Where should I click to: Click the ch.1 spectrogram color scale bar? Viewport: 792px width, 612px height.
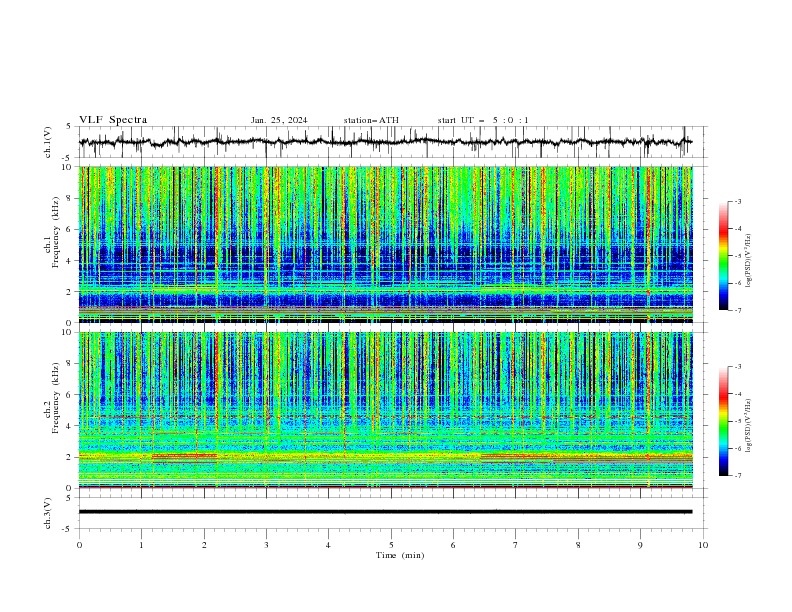[723, 256]
